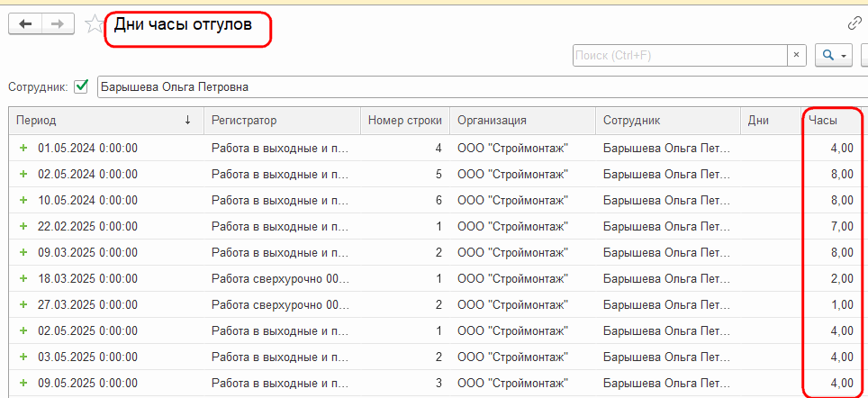868x398 pixels.
Task: Sort by the Регистратор column header
Action: [x=283, y=121]
